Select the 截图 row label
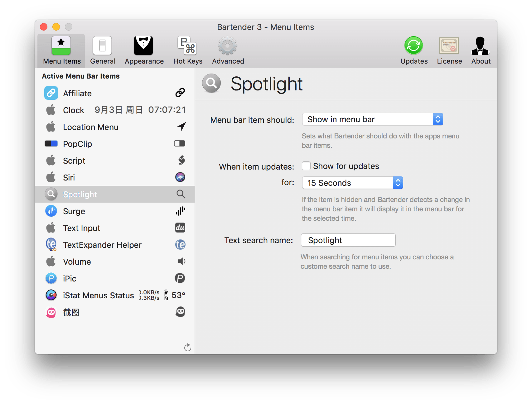This screenshot has height=404, width=532. [71, 312]
